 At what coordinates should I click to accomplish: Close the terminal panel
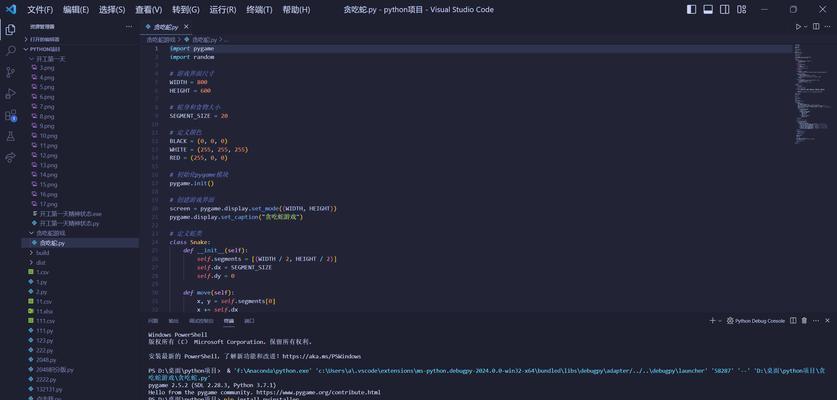click(827, 320)
